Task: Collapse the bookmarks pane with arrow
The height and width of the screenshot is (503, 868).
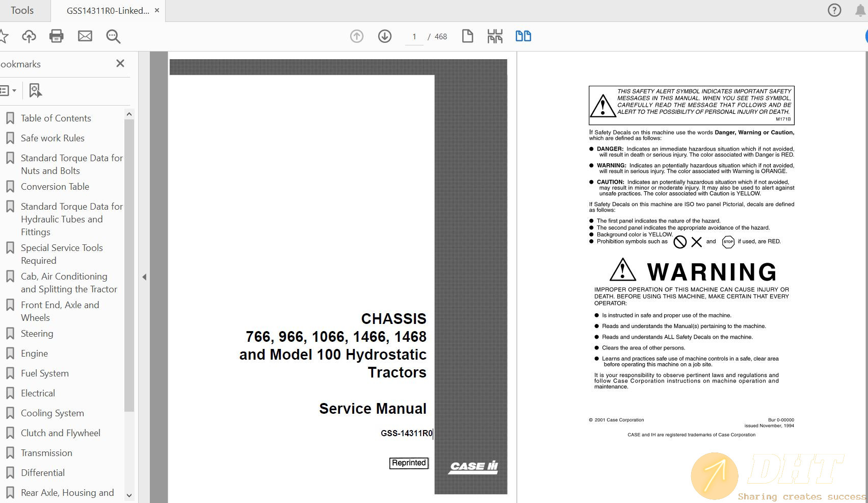Action: pos(144,277)
